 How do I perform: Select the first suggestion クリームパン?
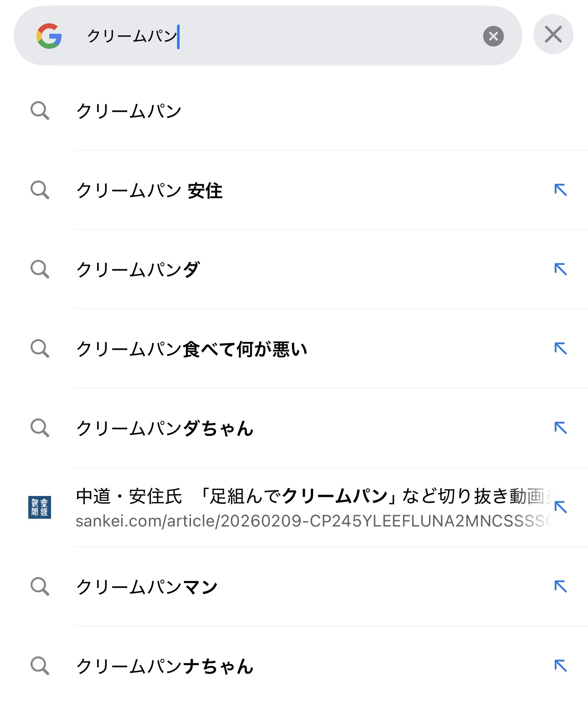129,111
